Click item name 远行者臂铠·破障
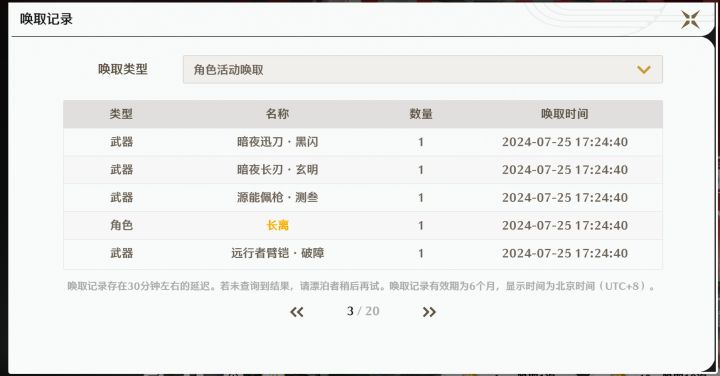This screenshot has width=720, height=376. tap(277, 253)
